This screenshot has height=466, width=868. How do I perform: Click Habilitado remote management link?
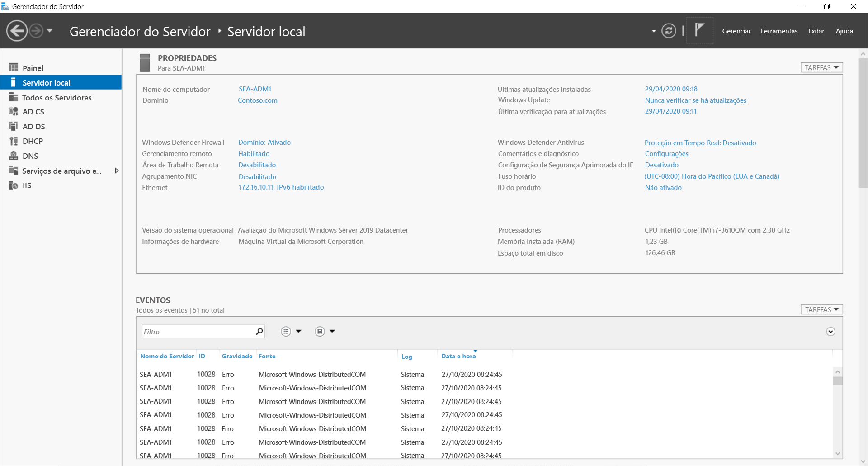pos(254,154)
